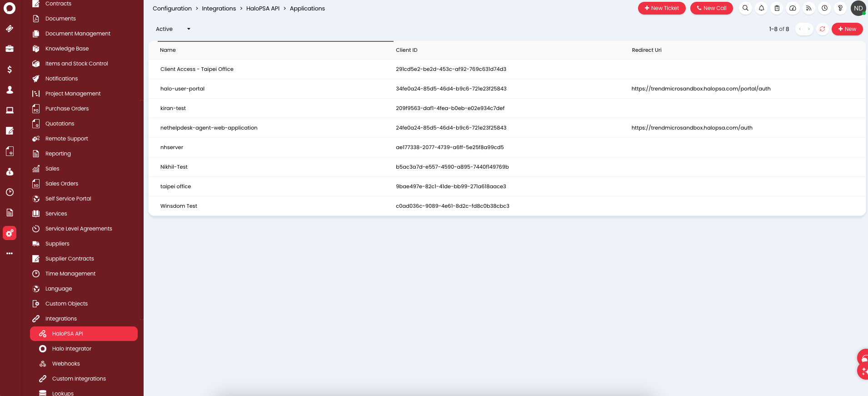Select the laptop assets icon in left rail
The height and width of the screenshot is (396, 868).
pyautogui.click(x=10, y=110)
